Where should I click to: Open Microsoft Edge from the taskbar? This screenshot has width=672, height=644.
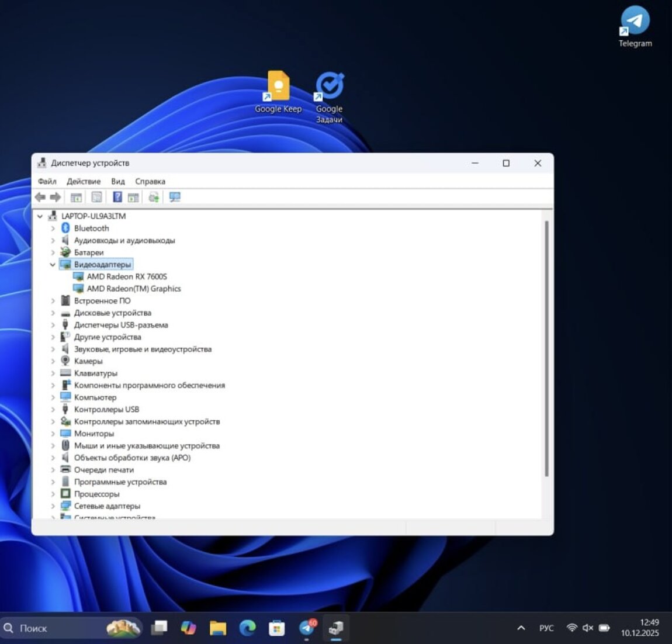tap(247, 628)
